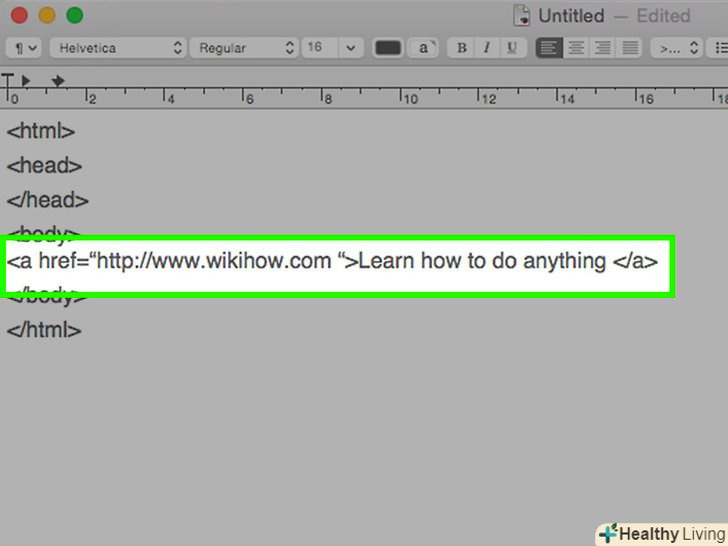Click the anchor href wikihow.com line
The height and width of the screenshot is (546, 728).
pos(332,261)
